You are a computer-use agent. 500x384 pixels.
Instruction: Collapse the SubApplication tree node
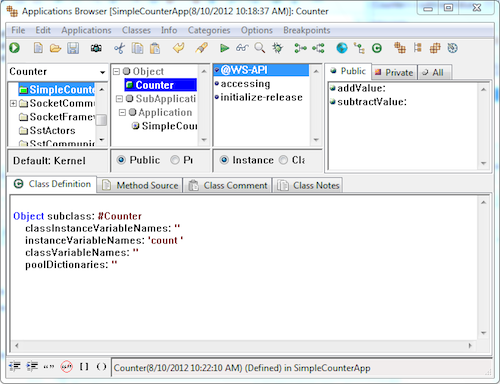(x=119, y=99)
